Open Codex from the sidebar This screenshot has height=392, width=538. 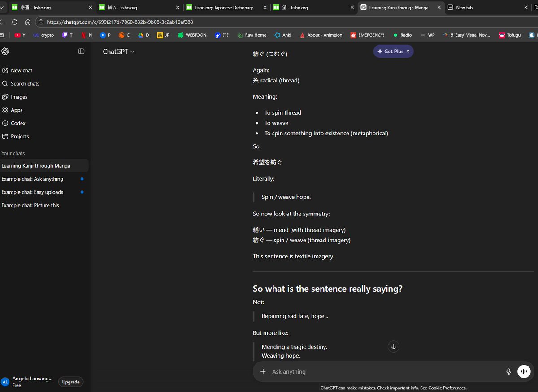[14, 123]
